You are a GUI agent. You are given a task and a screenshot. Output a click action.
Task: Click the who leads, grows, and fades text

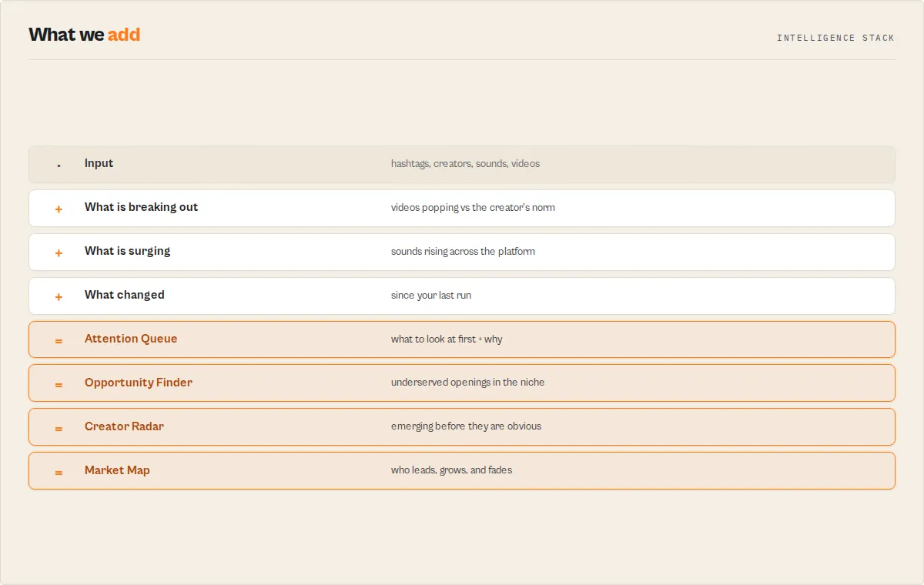tap(451, 470)
